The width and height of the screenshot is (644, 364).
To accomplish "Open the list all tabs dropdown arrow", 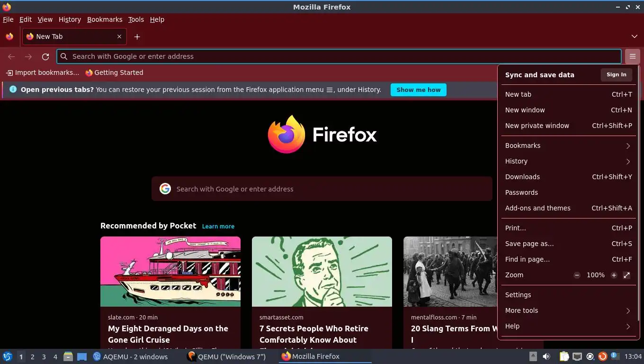I will 634,36.
